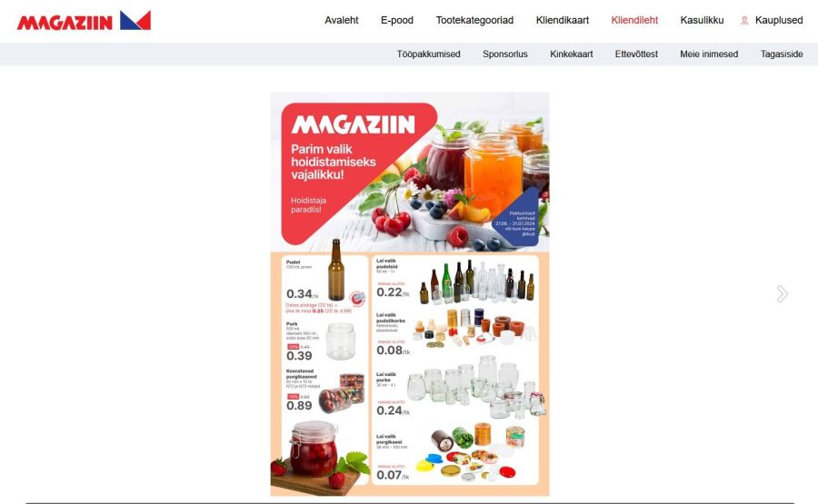Select Kliendikaart in top navigation
Screen dimensions: 818x504
563,20
